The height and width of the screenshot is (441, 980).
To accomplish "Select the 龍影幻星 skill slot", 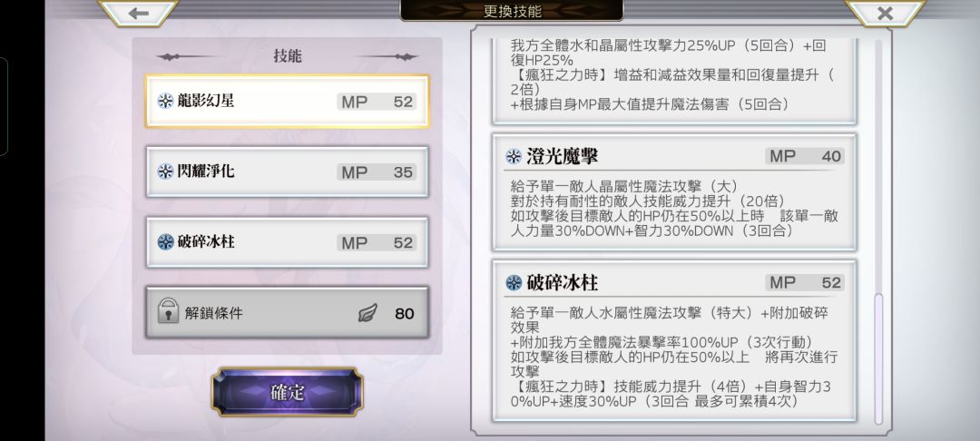I will tap(288, 102).
